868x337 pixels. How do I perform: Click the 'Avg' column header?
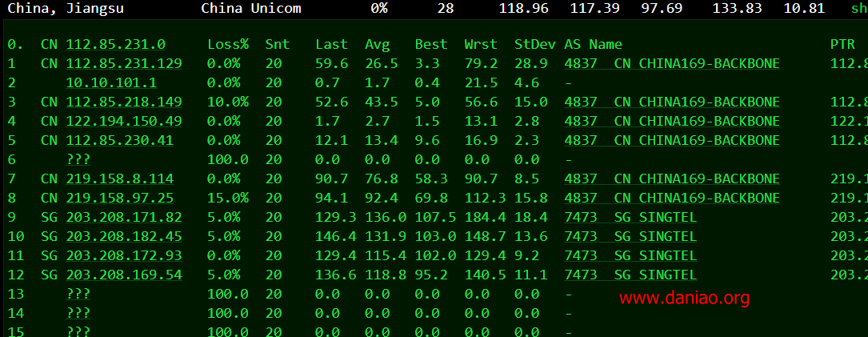coord(378,44)
